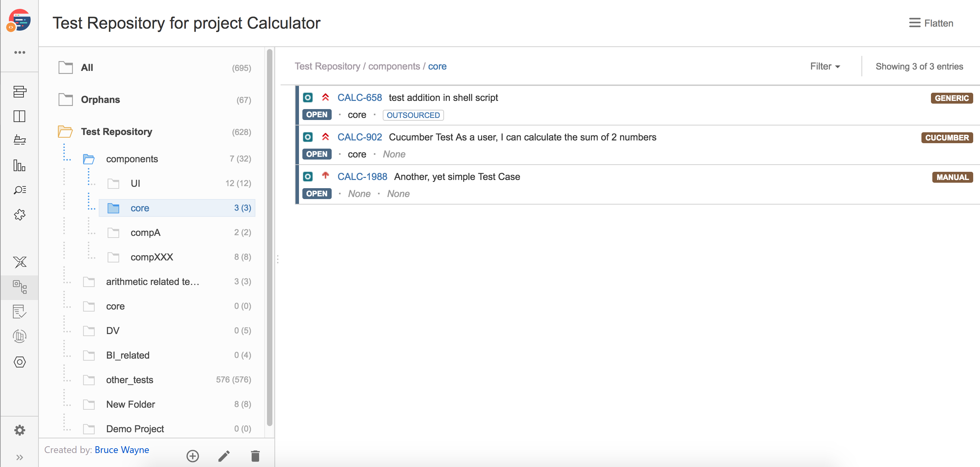Viewport: 980px width, 467px height.
Task: Open issue CALC-902 link
Action: pos(360,137)
